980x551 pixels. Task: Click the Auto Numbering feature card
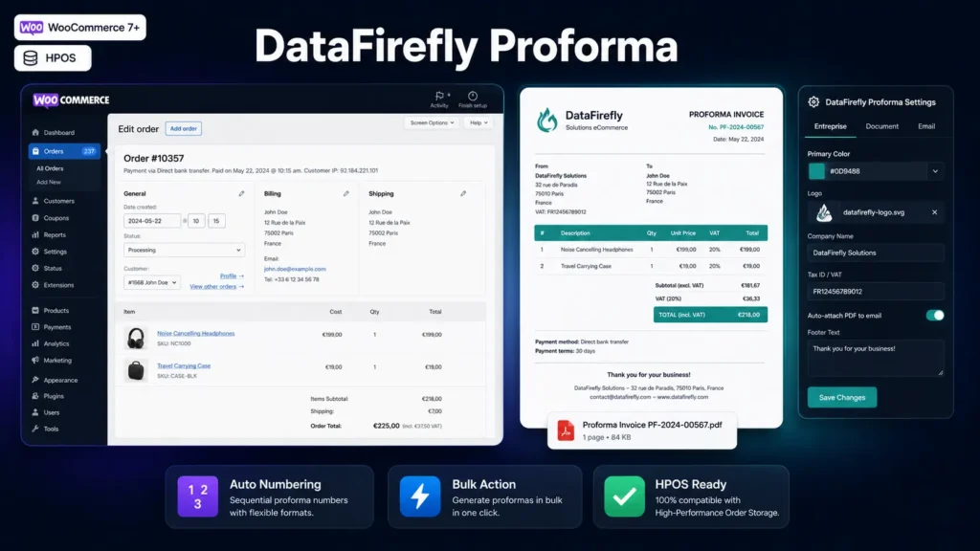pyautogui.click(x=269, y=497)
